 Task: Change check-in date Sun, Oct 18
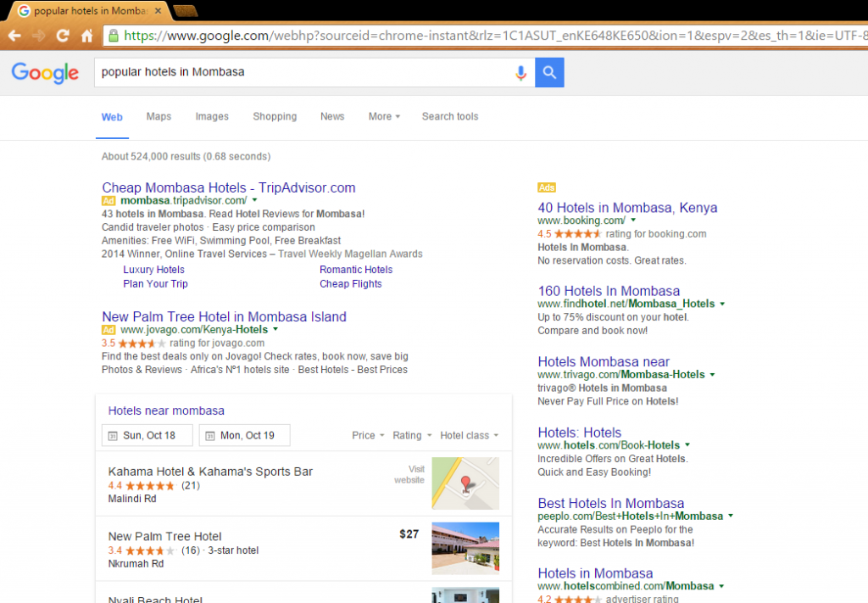pos(147,435)
